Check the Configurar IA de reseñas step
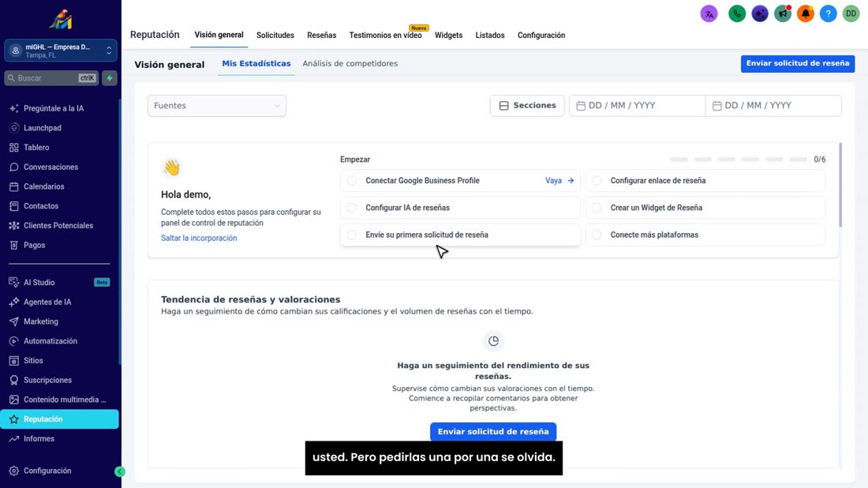The width and height of the screenshot is (868, 488). [351, 208]
